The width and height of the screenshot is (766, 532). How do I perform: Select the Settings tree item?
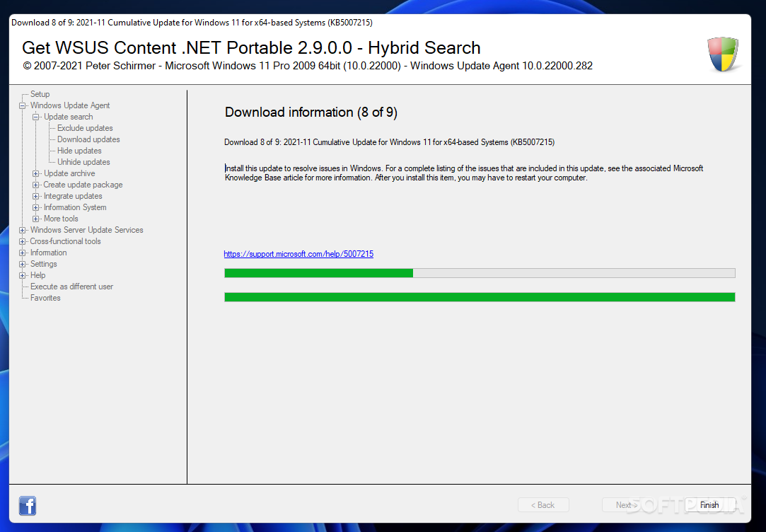(43, 263)
